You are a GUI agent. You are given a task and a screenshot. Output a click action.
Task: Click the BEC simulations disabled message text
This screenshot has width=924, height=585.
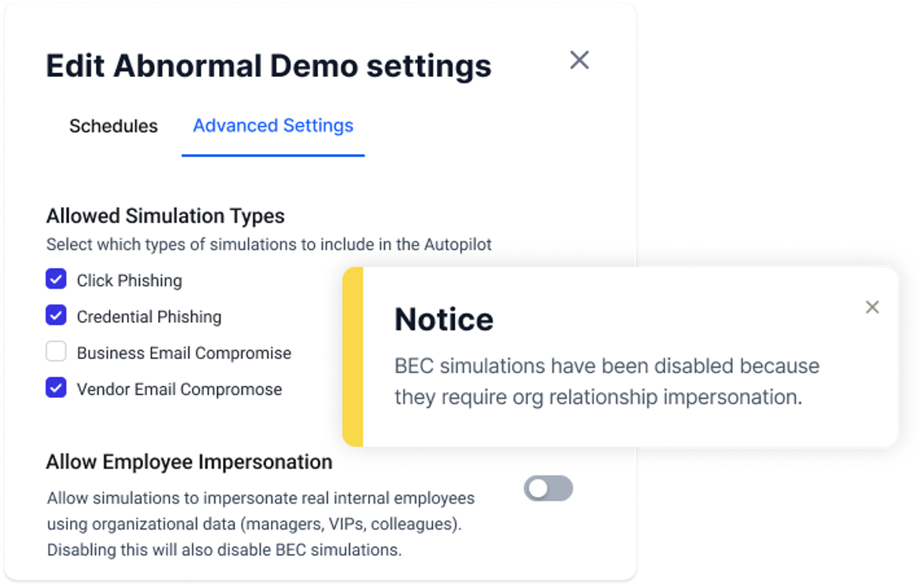(606, 381)
